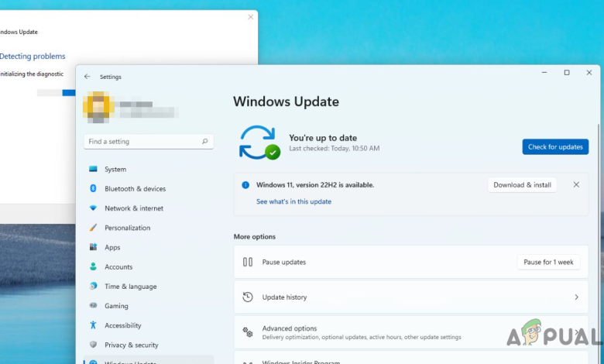Click the Personalization brush icon
Viewport: 604px width, 364px height.
(93, 228)
